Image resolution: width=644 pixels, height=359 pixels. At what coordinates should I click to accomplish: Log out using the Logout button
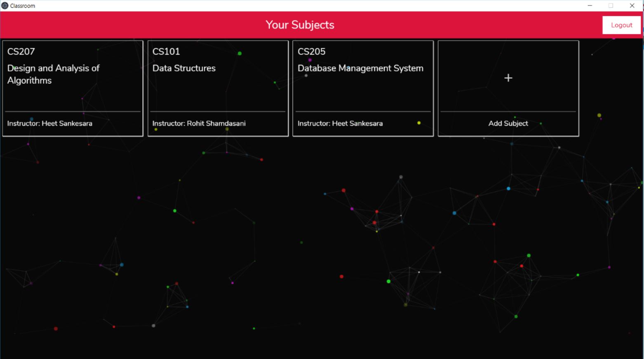click(621, 25)
